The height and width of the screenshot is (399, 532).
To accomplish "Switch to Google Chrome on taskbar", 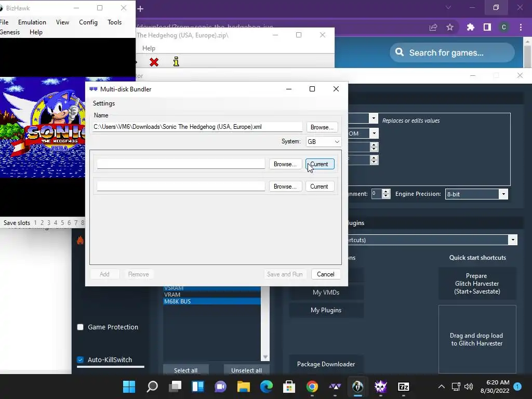I will tap(312, 387).
